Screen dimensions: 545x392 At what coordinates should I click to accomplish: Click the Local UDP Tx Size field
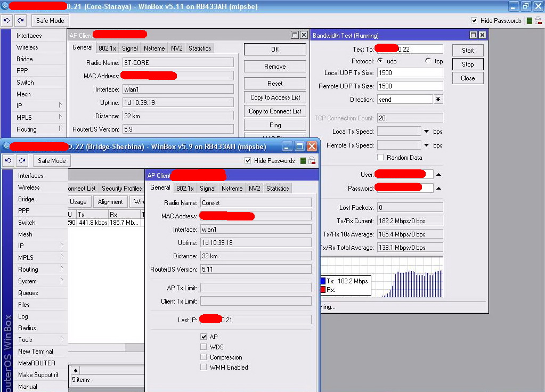pos(410,73)
